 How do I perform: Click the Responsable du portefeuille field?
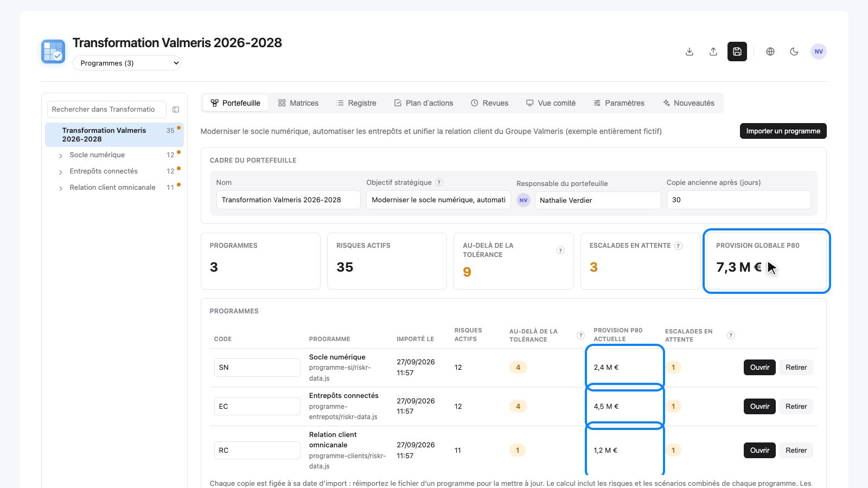pos(598,200)
